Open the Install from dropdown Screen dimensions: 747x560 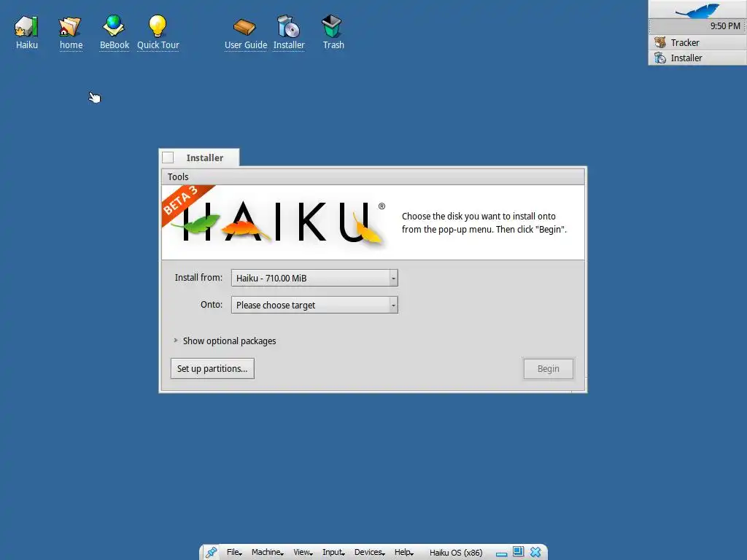tap(314, 278)
